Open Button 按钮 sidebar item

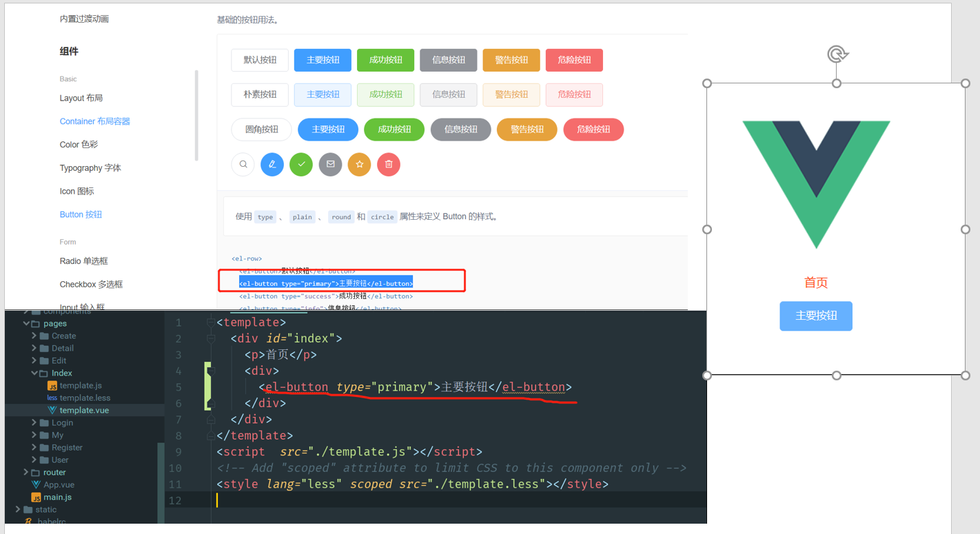pos(81,215)
